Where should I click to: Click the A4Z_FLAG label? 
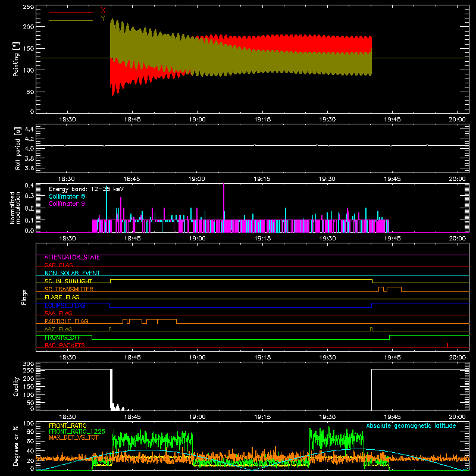pos(58,329)
